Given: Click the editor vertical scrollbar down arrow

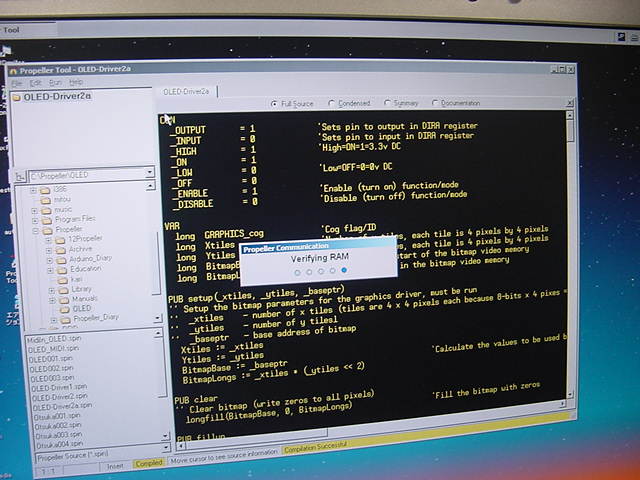Looking at the screenshot, I should click(570, 394).
